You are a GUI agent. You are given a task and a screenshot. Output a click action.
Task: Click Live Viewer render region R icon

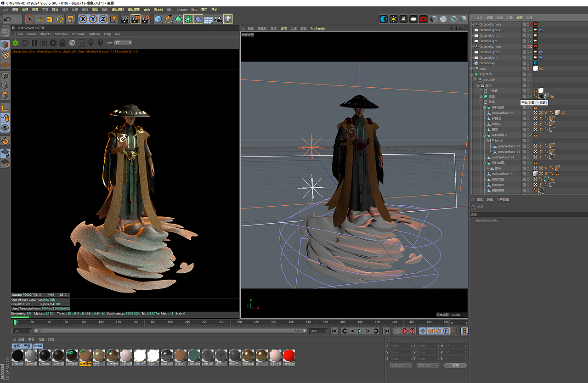(x=44, y=43)
